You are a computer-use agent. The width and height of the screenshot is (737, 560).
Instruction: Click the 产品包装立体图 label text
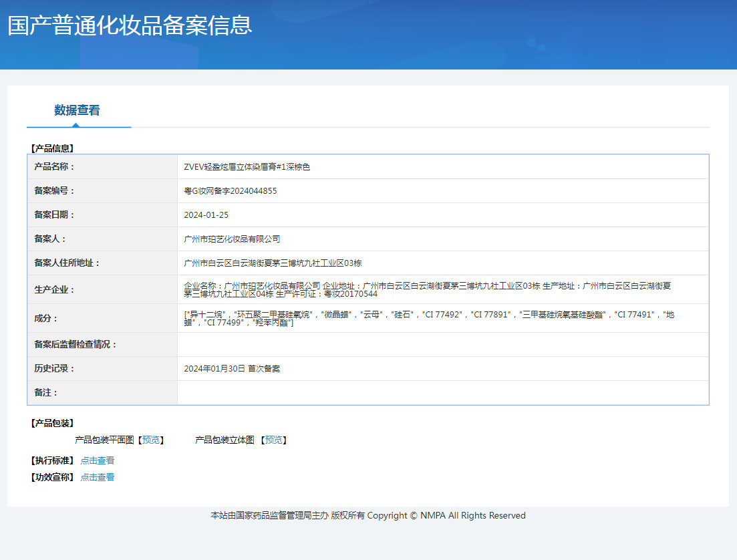225,440
